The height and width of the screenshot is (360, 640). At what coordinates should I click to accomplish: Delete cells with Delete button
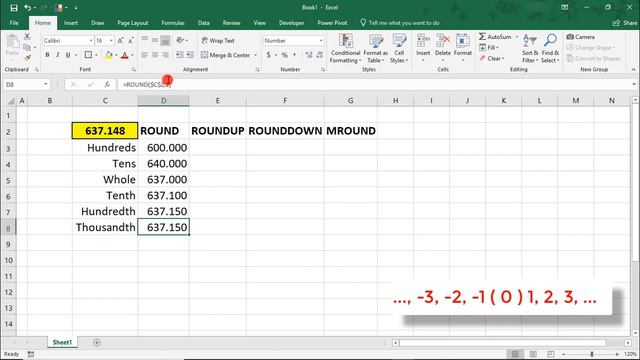[442, 48]
